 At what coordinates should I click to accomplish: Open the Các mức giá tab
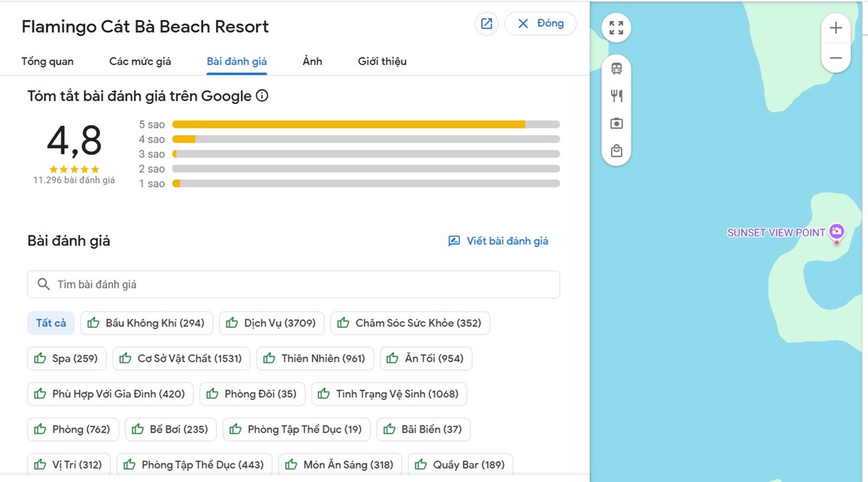[140, 61]
